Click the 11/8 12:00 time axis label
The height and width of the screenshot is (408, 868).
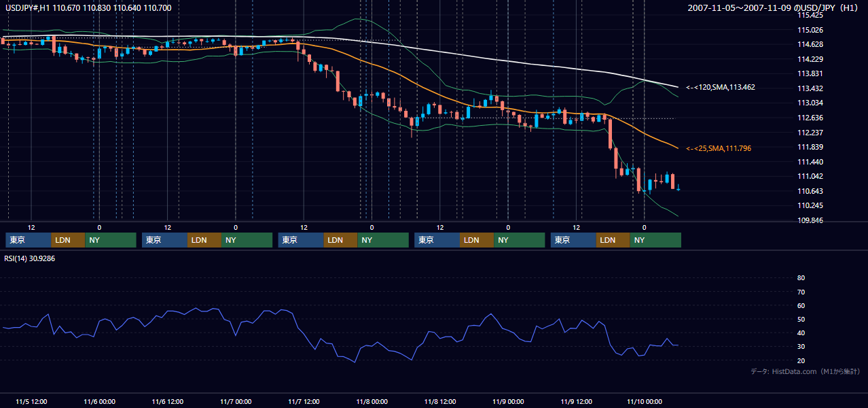click(x=440, y=401)
